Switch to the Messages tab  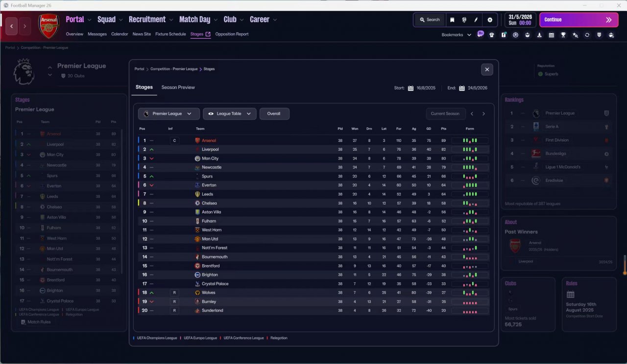coord(97,34)
